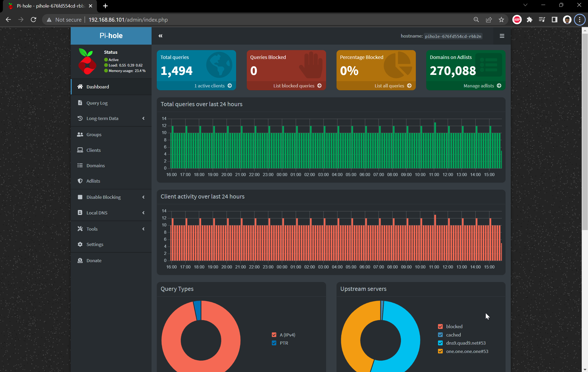Click the Long-term Data history icon

(x=80, y=118)
